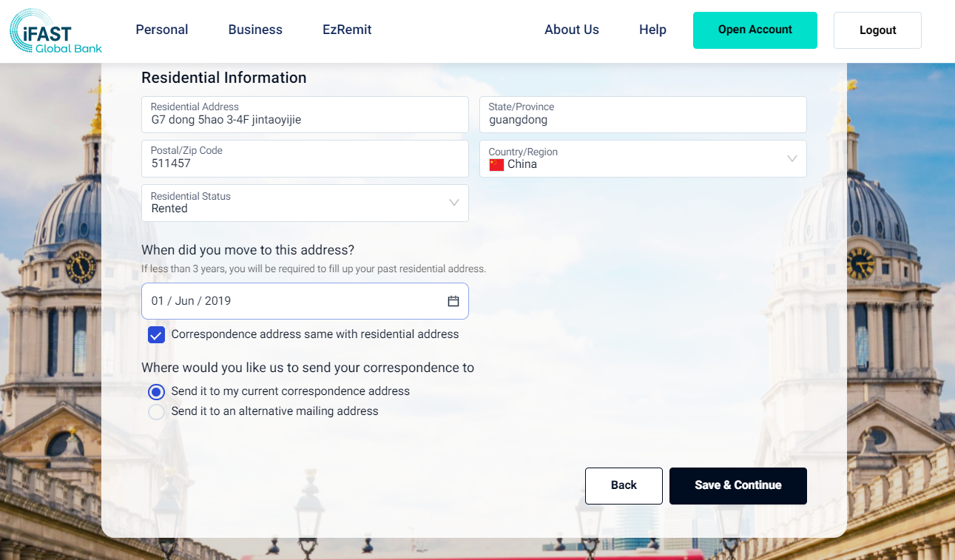Click the China flag icon

(496, 164)
